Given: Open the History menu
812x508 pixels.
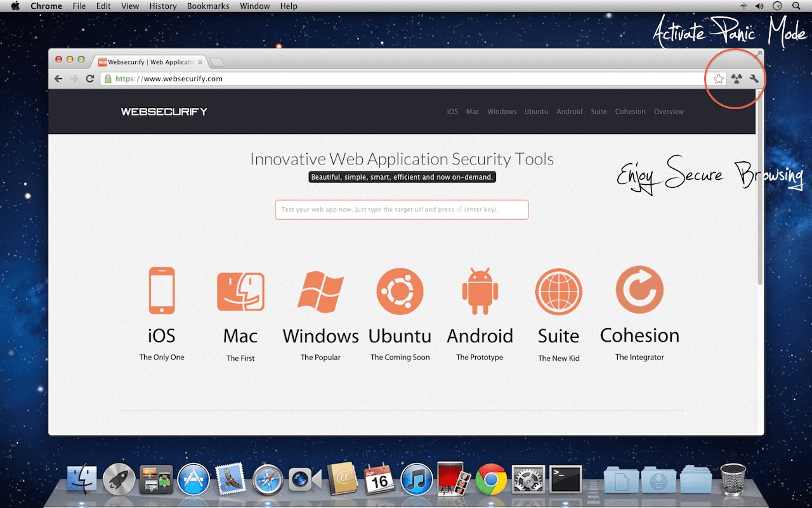Looking at the screenshot, I should [x=163, y=6].
